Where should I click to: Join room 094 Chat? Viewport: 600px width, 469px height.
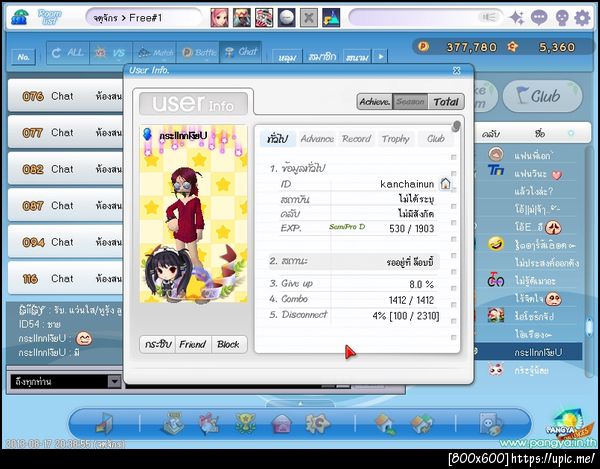pyautogui.click(x=65, y=242)
